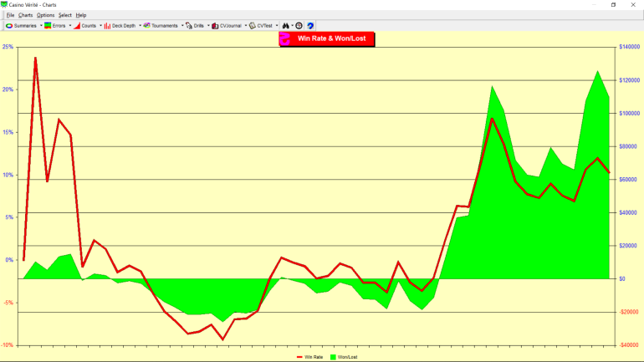Click the binoculars search icon

coord(286,26)
